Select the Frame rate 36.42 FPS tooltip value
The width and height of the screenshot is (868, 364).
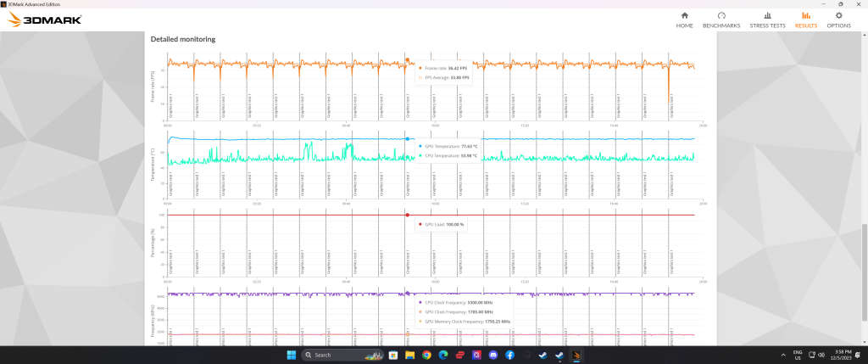(446, 68)
